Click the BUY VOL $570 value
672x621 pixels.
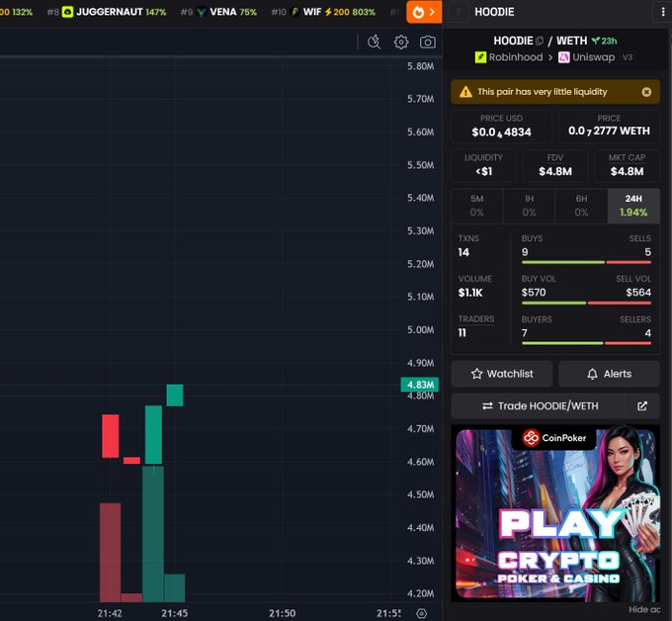pos(534,293)
